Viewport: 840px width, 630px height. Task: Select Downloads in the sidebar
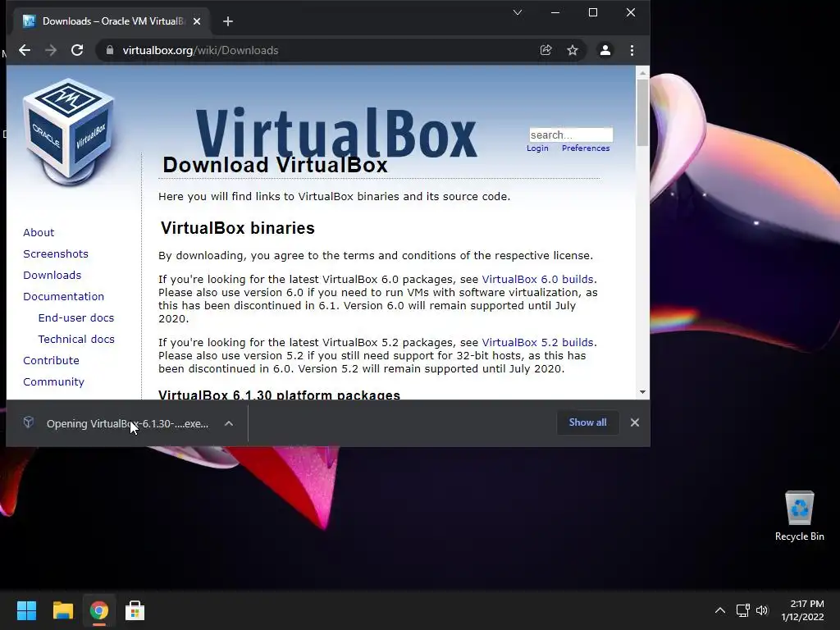(x=52, y=276)
